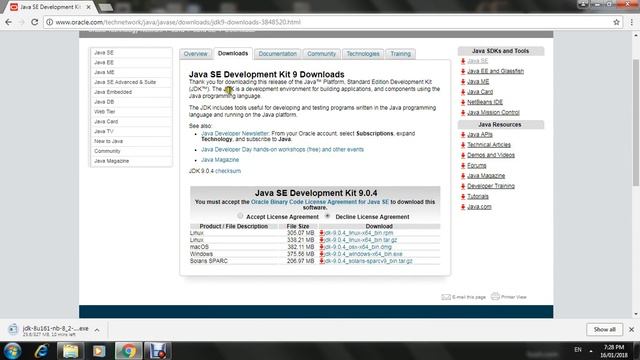Click the downloaded jdk-8u161 file icon
The height and width of the screenshot is (360, 640).
tap(13, 329)
